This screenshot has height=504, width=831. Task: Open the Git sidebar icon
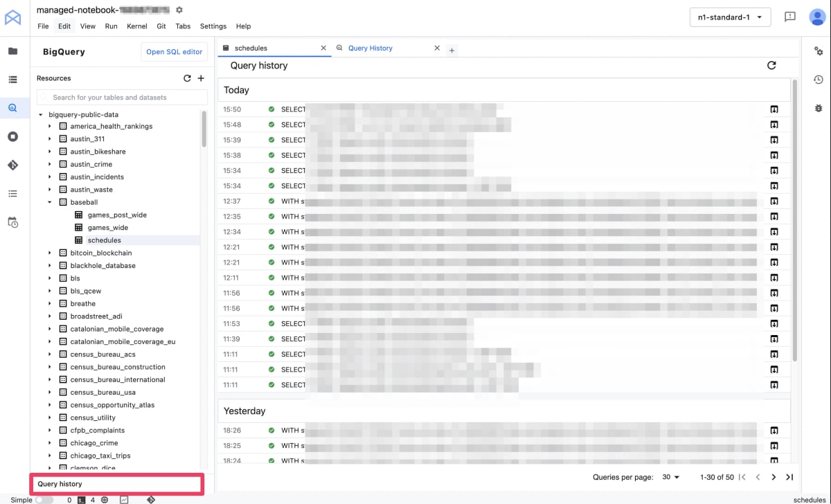point(12,165)
